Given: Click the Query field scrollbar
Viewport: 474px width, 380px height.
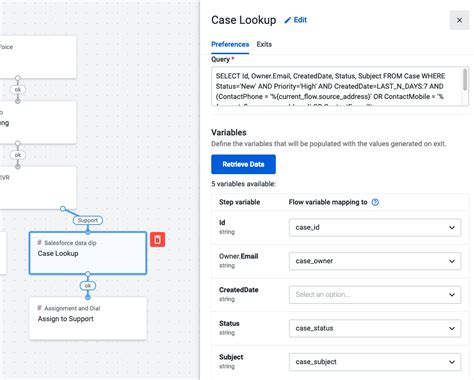Looking at the screenshot, I should 465,80.
